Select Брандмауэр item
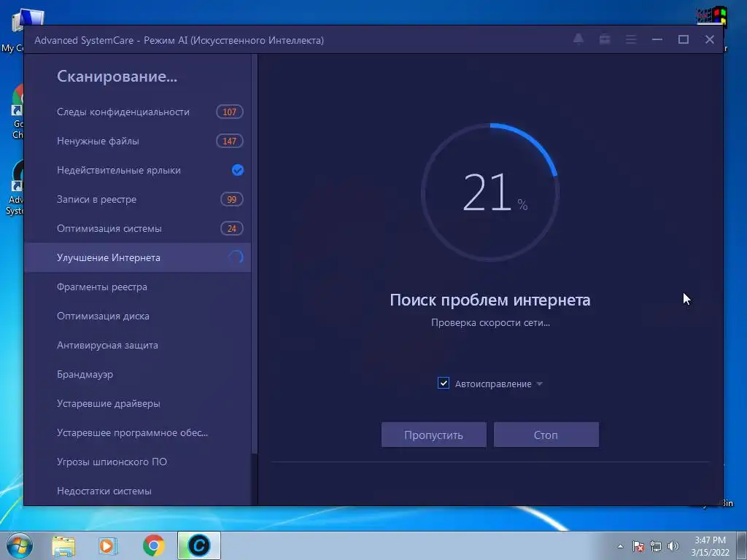The image size is (747, 560). [137, 374]
